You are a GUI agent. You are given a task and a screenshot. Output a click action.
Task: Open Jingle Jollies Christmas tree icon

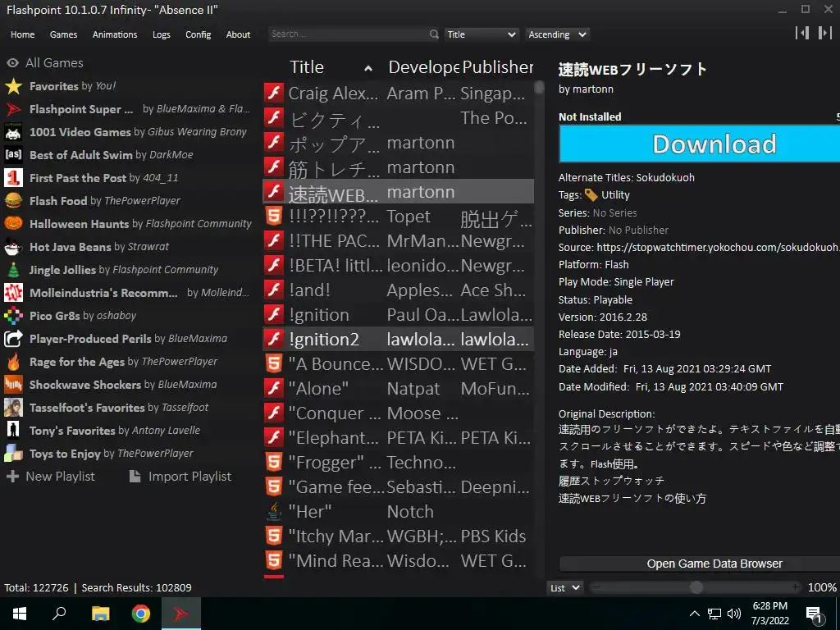click(x=13, y=270)
